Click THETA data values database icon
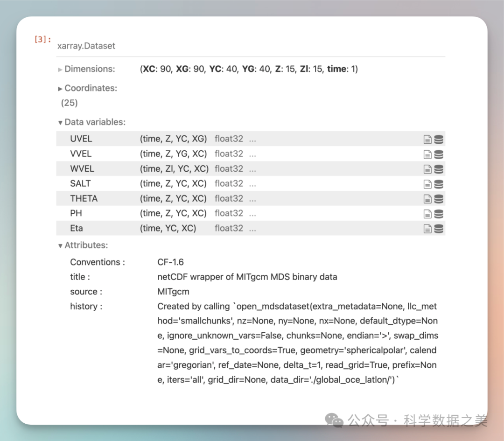504x441 pixels. [439, 199]
